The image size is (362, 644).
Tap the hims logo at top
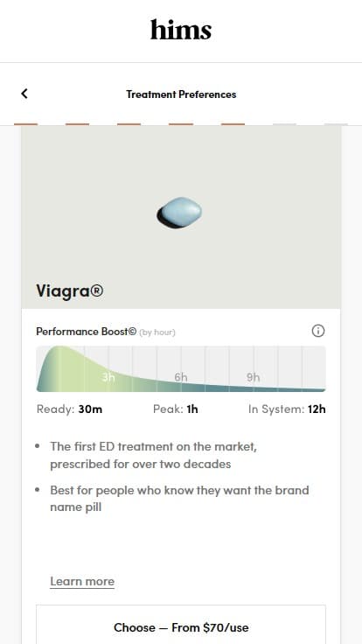[181, 30]
